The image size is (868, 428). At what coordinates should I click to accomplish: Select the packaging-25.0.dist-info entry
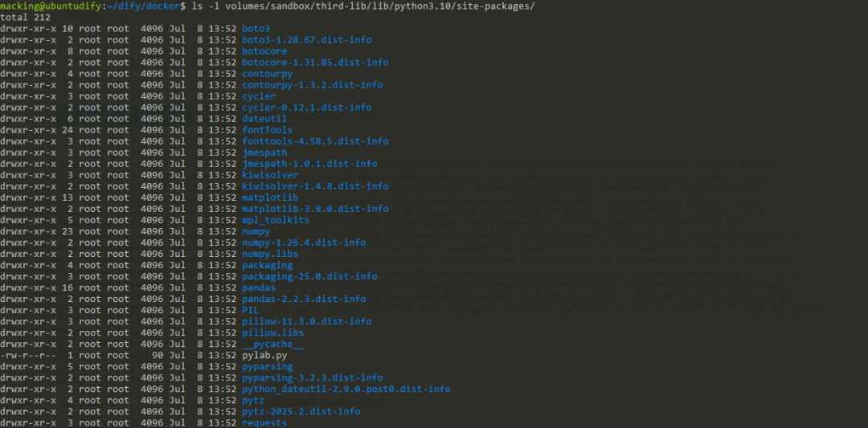[x=309, y=275]
